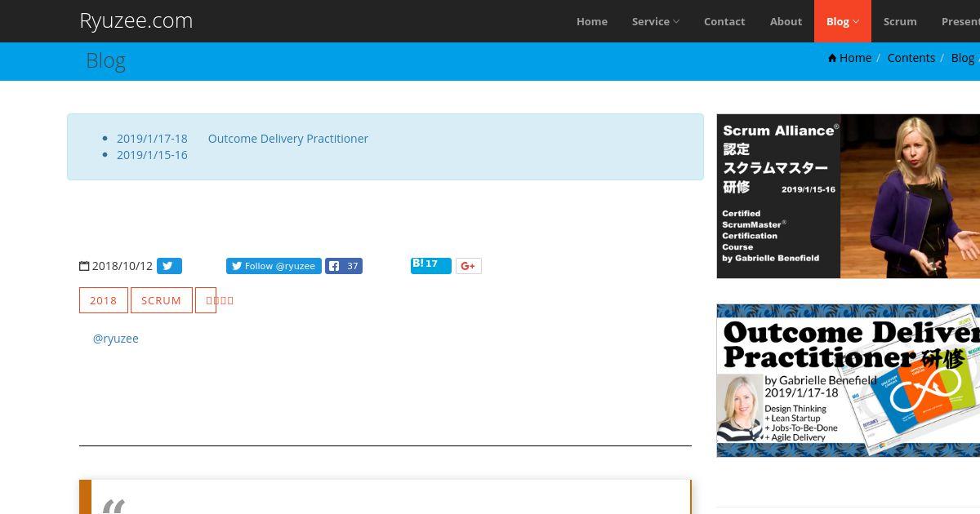Viewport: 980px width, 514px height.
Task: Open the @ryuzee author link
Action: [x=116, y=339]
